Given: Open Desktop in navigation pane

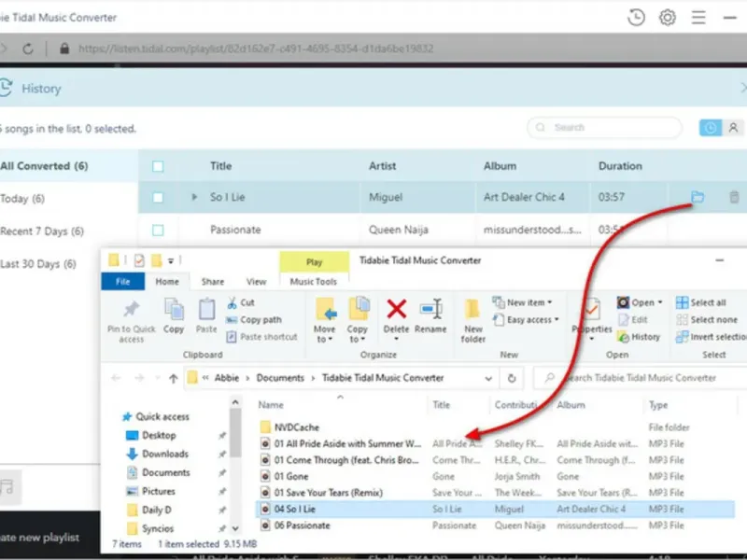Looking at the screenshot, I should coord(151,435).
